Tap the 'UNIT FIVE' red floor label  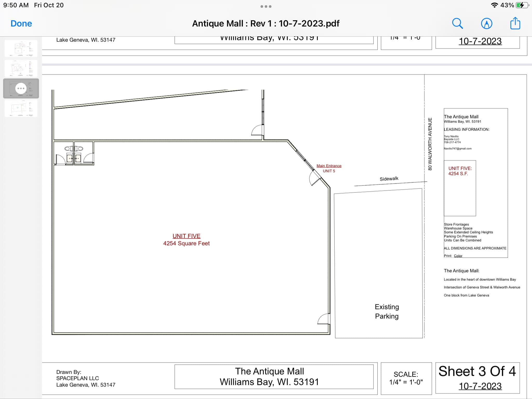coord(187,236)
